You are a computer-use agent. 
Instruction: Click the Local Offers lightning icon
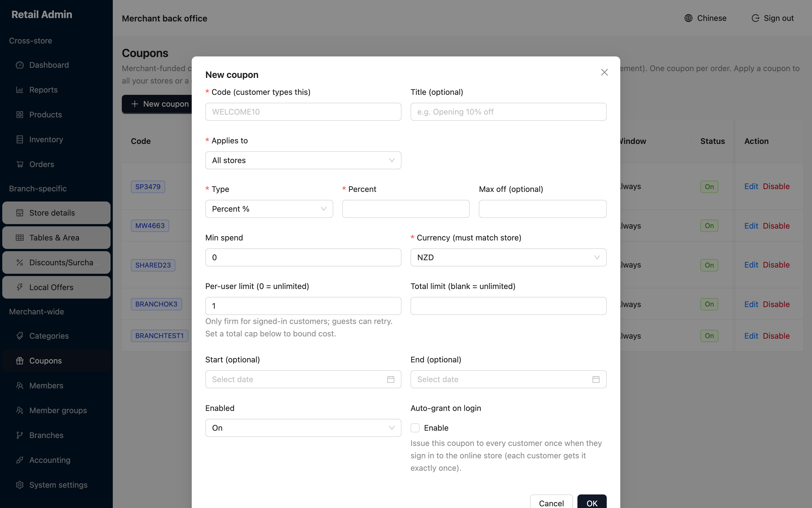[20, 287]
